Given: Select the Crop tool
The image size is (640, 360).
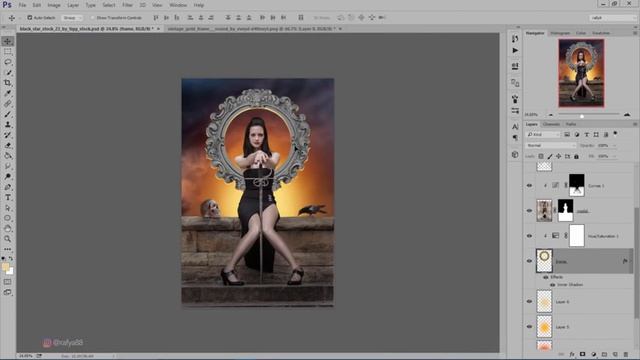Looking at the screenshot, I should [8, 83].
